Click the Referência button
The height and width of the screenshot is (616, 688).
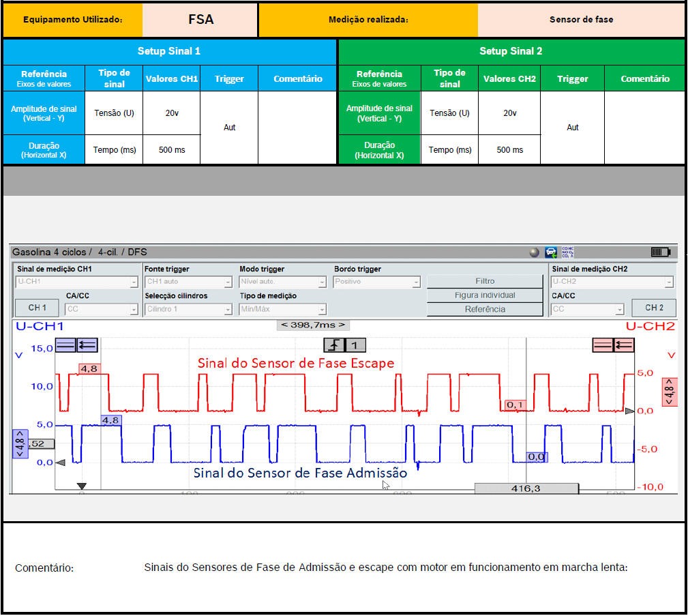pyautogui.click(x=485, y=309)
